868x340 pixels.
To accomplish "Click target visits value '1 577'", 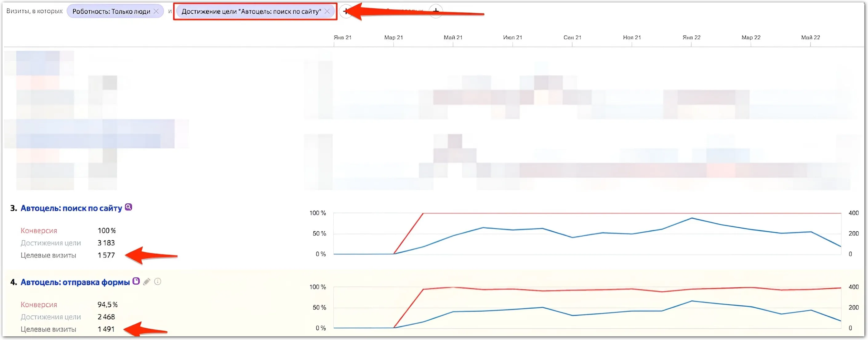I will coord(106,255).
